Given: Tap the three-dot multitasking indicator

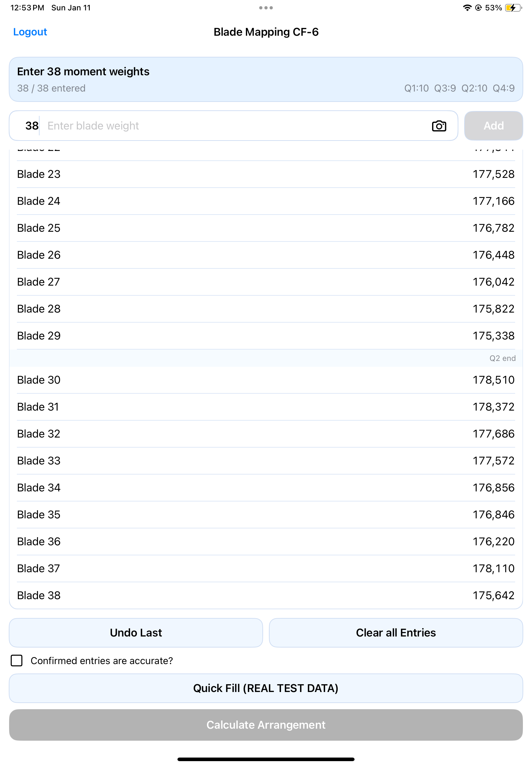Looking at the screenshot, I should (x=266, y=8).
